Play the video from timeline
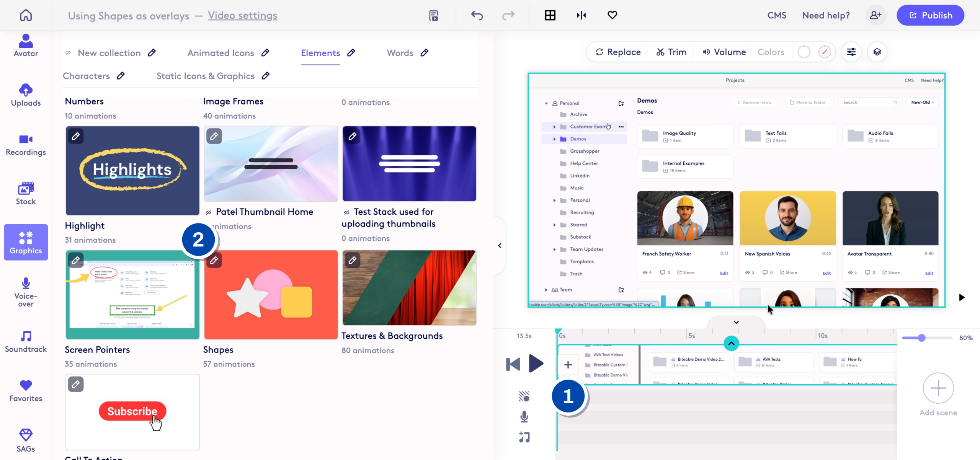This screenshot has height=460, width=980. [x=536, y=364]
